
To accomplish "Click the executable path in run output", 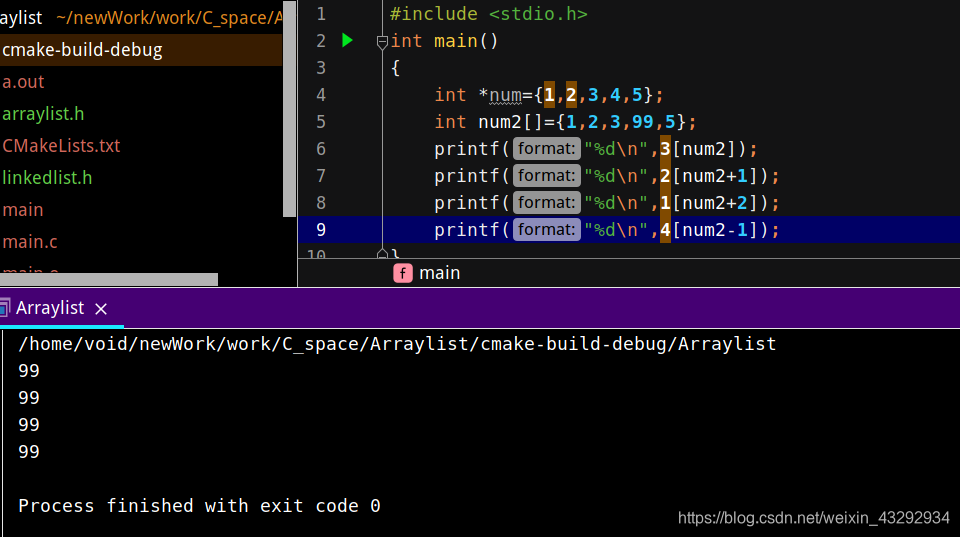I will [x=397, y=344].
